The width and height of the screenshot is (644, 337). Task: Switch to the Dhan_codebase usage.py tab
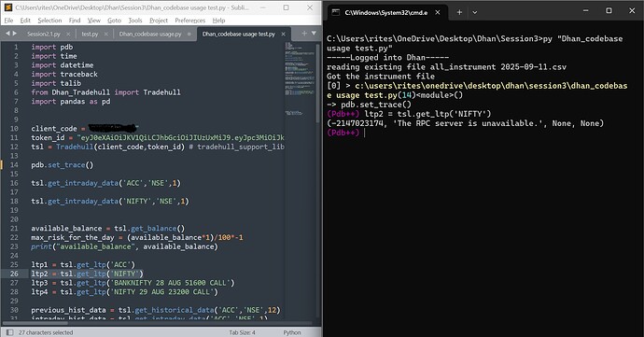(x=150, y=34)
